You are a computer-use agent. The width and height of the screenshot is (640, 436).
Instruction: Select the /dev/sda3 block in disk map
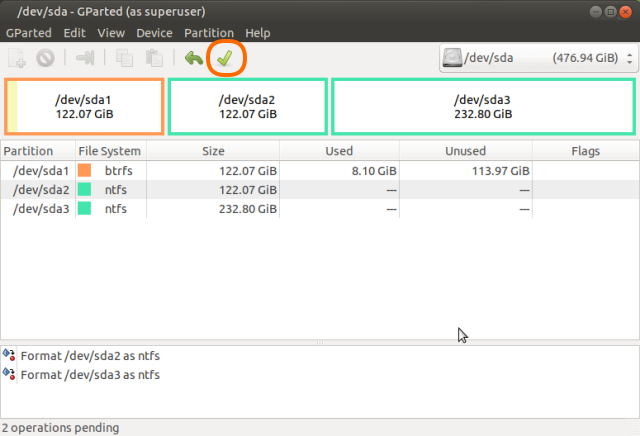[482, 106]
